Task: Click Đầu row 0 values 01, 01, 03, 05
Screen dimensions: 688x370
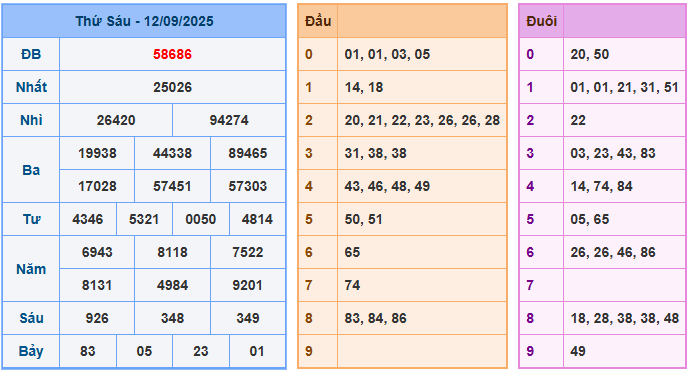Action: coord(387,54)
